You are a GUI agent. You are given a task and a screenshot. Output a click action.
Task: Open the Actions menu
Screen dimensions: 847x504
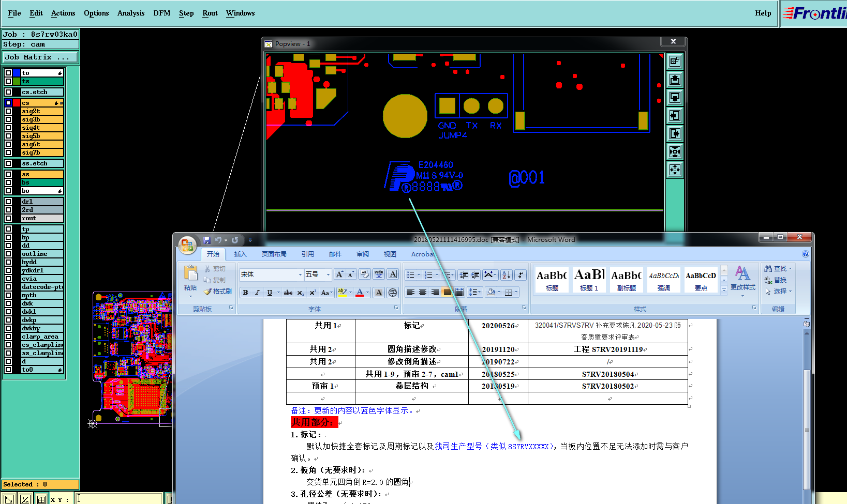(63, 13)
